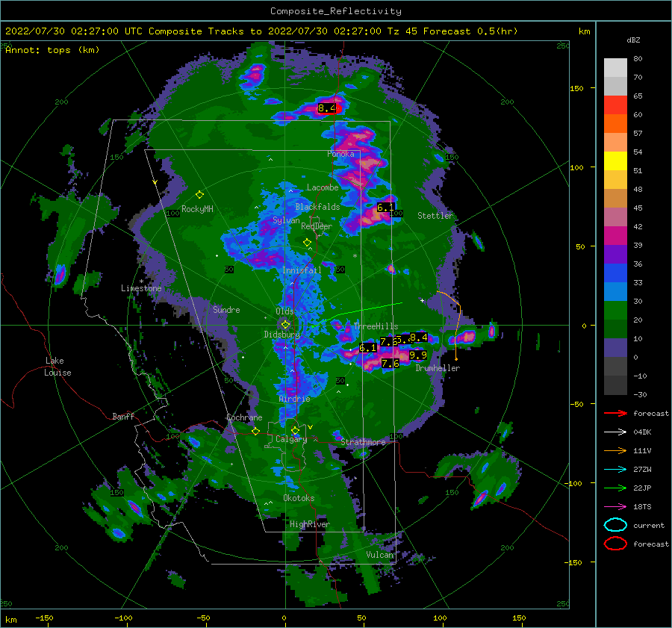Click the red swatch in the dBZ scale
This screenshot has height=628, width=672.
coord(615,105)
